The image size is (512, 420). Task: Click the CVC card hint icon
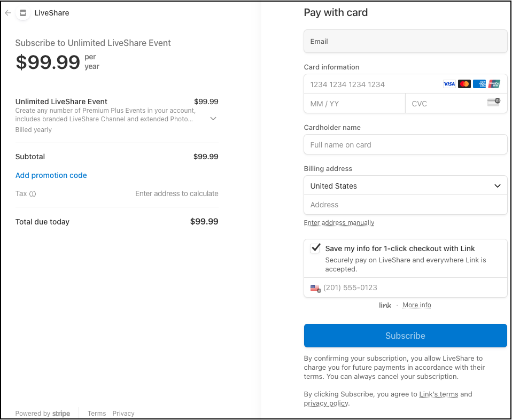494,102
